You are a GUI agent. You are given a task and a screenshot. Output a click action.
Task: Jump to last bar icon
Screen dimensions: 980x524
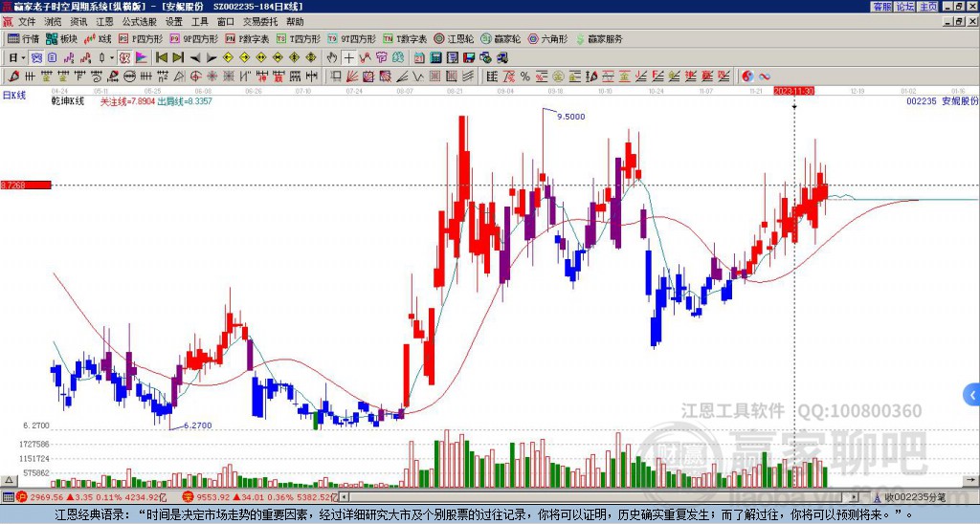(178, 58)
